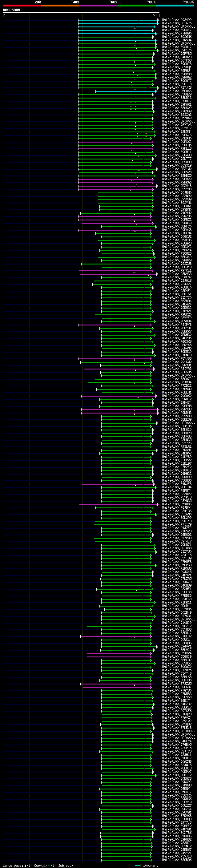The image size is (197, 868).
Task: Open hit UniRef100_Q9SDN0
Action: [177, 210]
